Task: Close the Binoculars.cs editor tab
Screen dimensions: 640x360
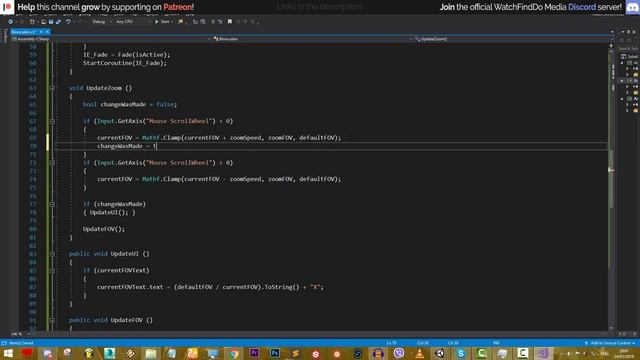Action: [x=47, y=32]
